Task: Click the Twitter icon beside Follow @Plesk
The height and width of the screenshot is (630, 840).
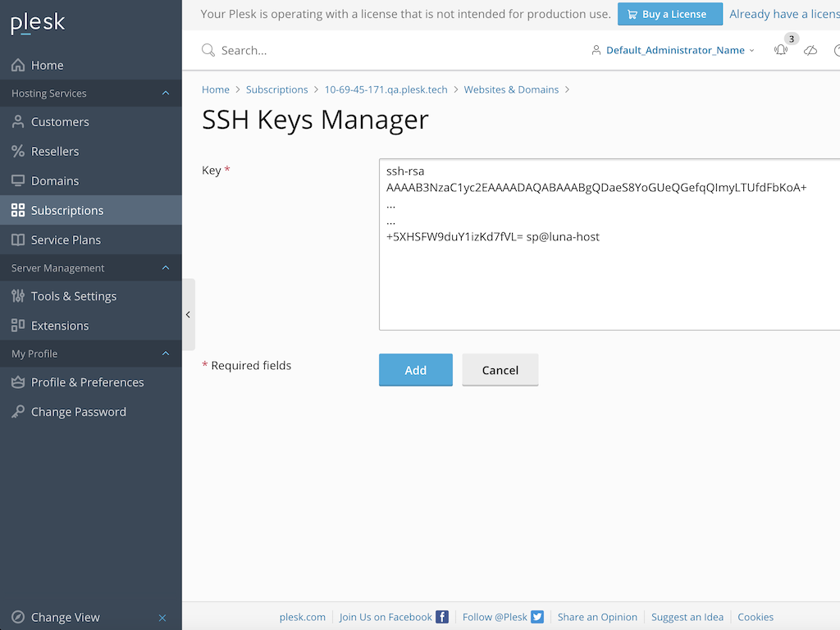Action: tap(536, 617)
